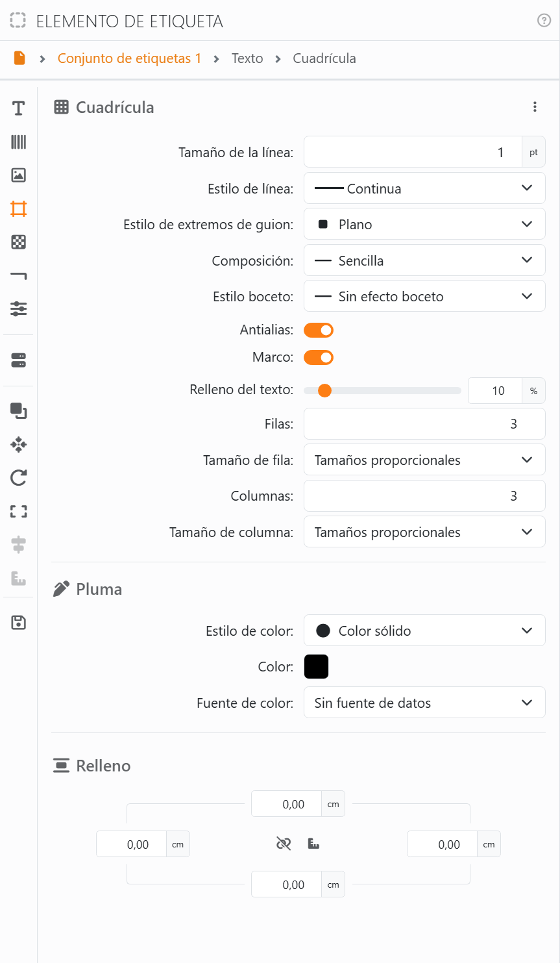
Task: Click the Filas number field
Action: tap(424, 424)
